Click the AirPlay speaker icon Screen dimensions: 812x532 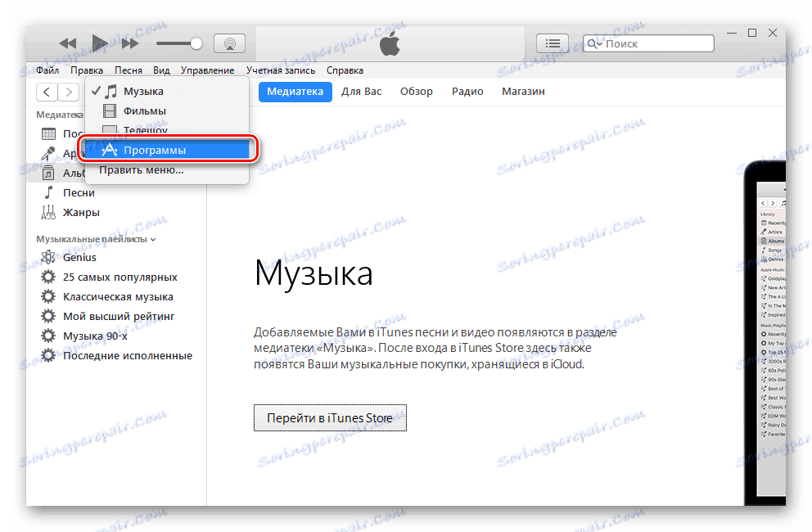coord(230,43)
